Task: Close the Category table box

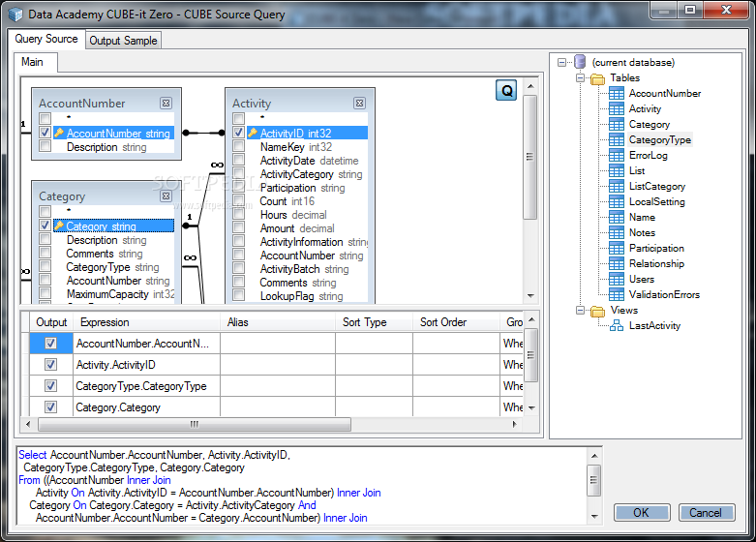Action: (x=166, y=196)
